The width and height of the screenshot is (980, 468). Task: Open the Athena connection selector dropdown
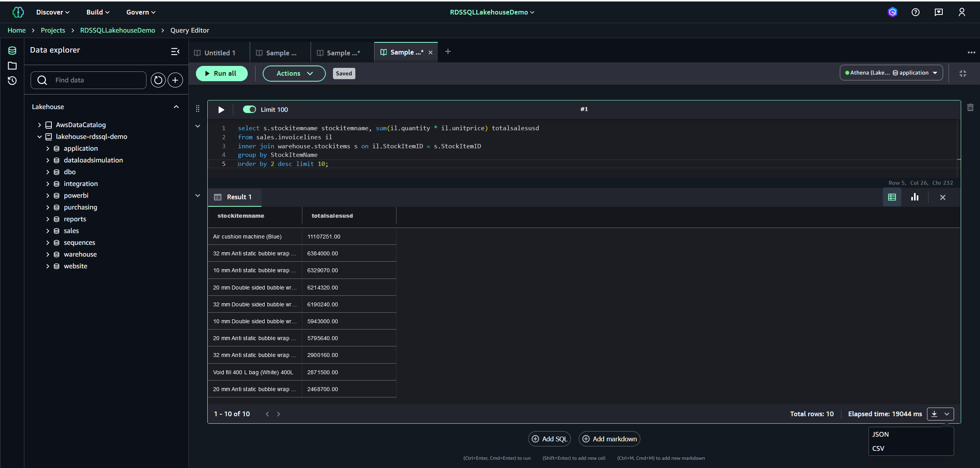(891, 73)
